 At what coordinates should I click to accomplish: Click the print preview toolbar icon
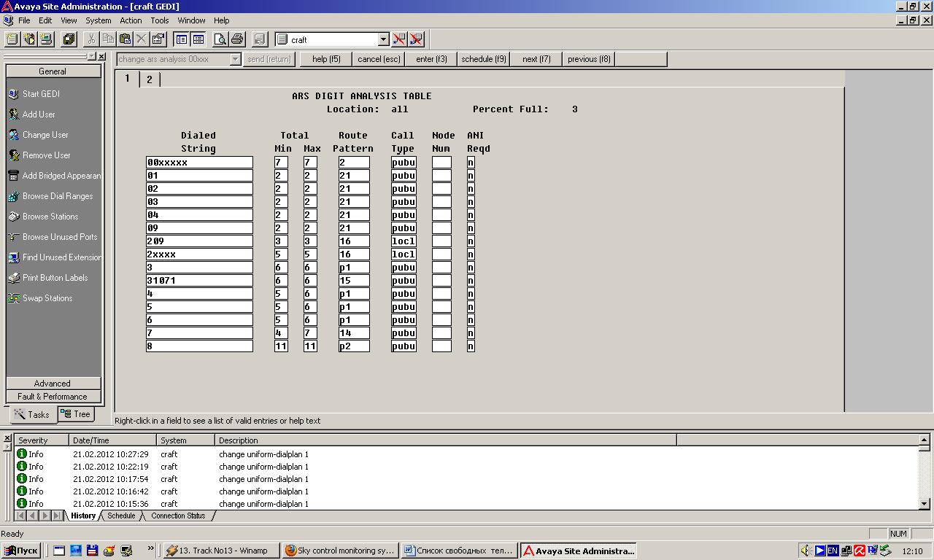(220, 39)
